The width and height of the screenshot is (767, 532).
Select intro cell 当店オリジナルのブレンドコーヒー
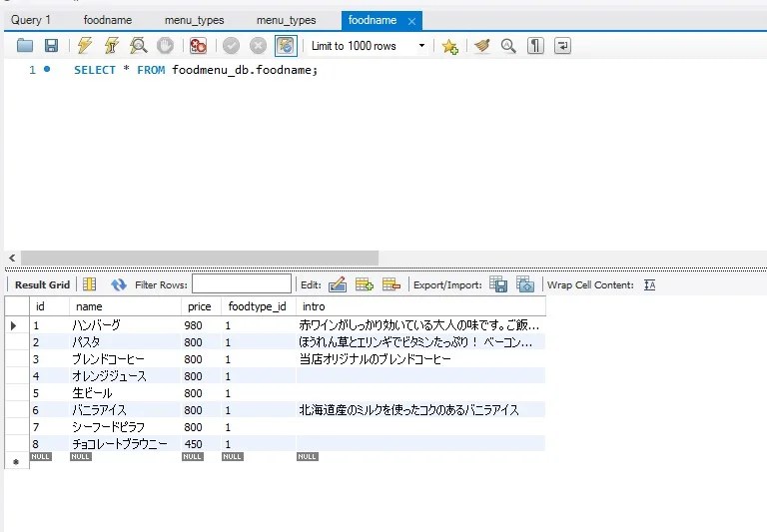coord(420,359)
